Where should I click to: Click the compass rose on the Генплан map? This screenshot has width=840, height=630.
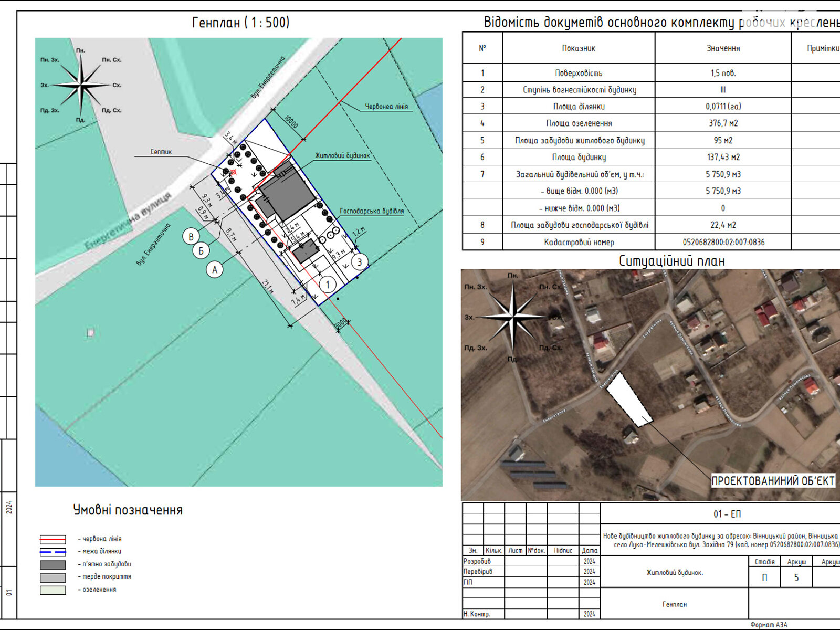pos(81,85)
